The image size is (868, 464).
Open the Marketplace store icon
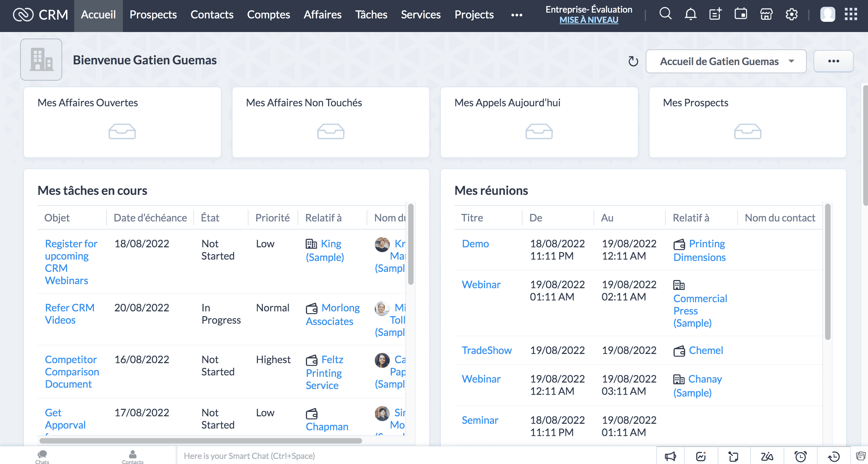[766, 14]
